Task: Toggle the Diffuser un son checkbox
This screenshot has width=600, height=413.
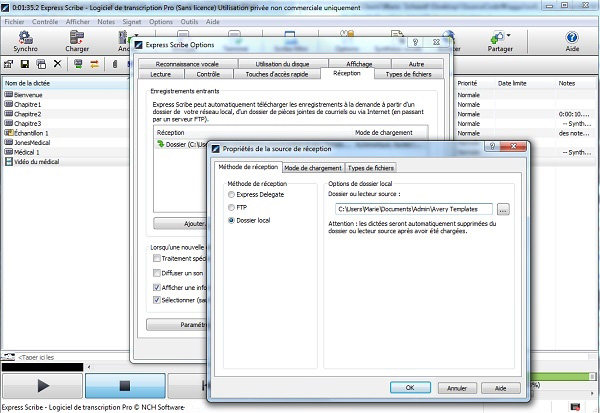Action: tap(157, 273)
